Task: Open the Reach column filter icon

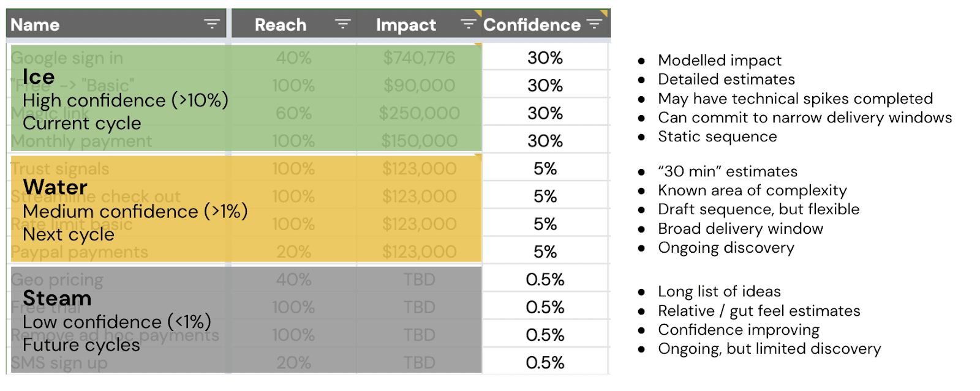Action: [342, 24]
